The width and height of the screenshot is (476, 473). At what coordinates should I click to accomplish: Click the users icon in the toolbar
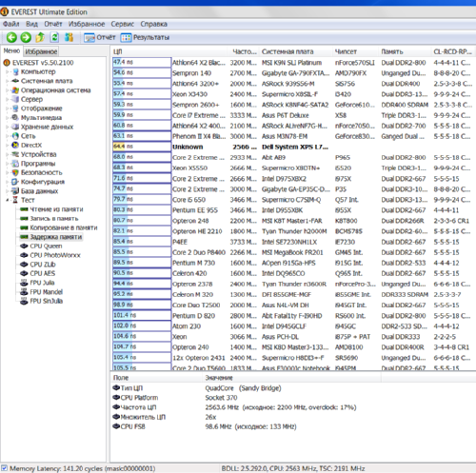(69, 37)
